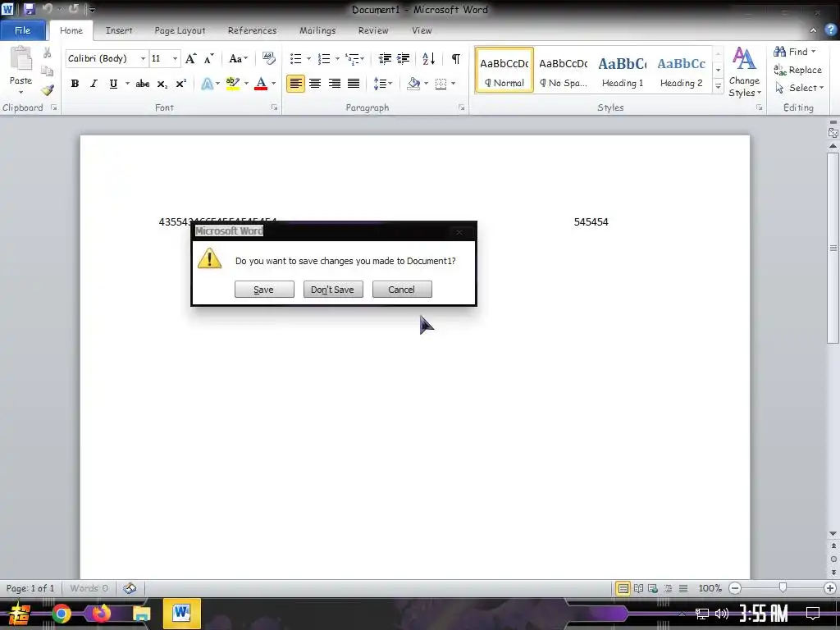Switch to the Mailings tab
Screen dimensions: 840x630
pos(317,30)
